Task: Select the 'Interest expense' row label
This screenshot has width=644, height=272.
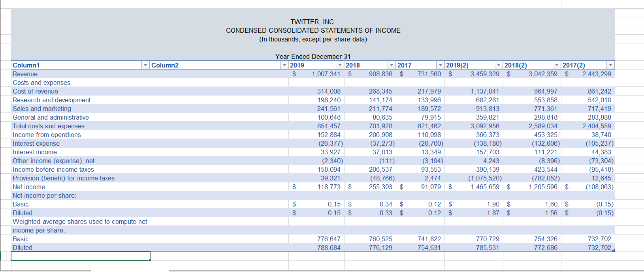Action: coord(36,143)
